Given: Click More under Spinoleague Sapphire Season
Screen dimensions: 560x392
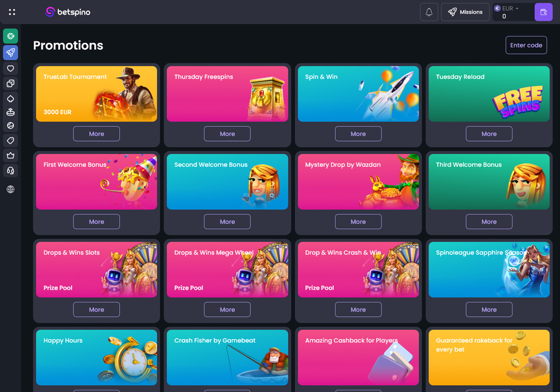Looking at the screenshot, I should [489, 310].
